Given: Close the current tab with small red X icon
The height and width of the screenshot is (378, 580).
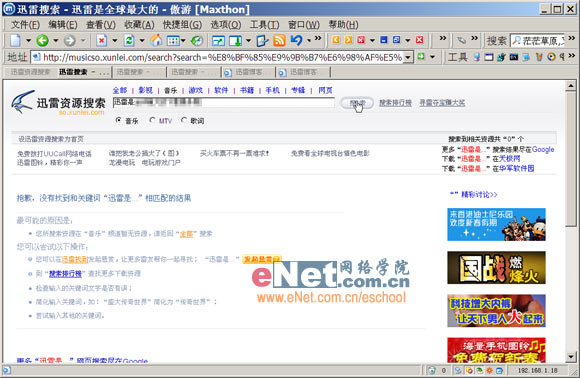Looking at the screenshot, I should (361, 40).
